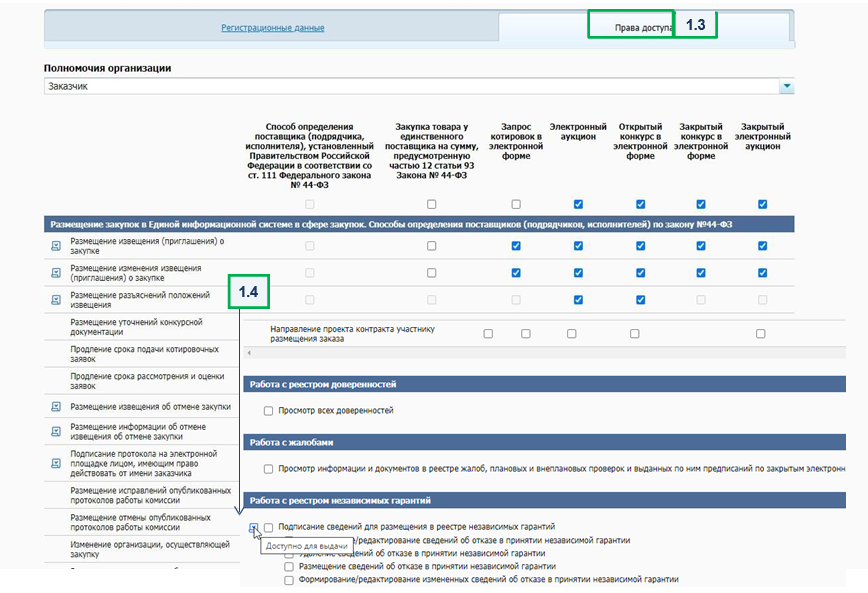868x593 pixels.
Task: Click the icon beside Размещение изменения извещения (приглашения)
Action: pyautogui.click(x=56, y=273)
